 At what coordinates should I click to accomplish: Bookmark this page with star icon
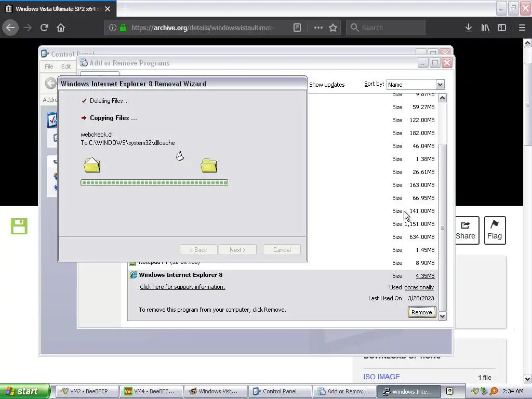pyautogui.click(x=333, y=28)
